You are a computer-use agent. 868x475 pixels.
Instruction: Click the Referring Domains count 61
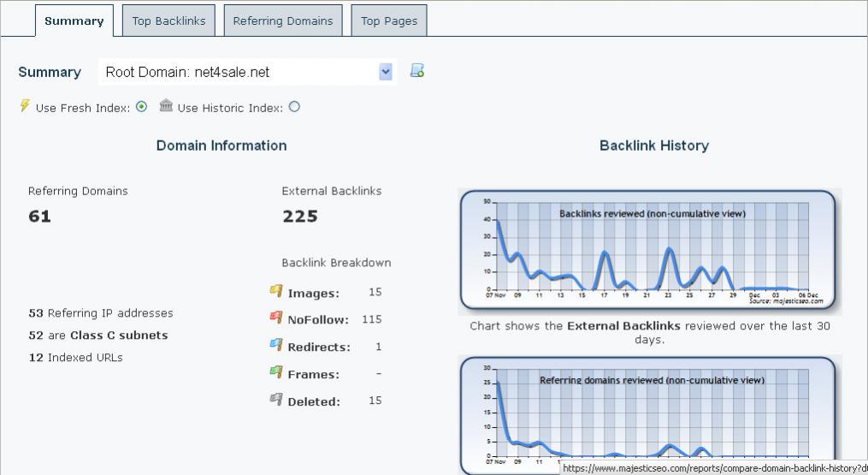tap(40, 217)
